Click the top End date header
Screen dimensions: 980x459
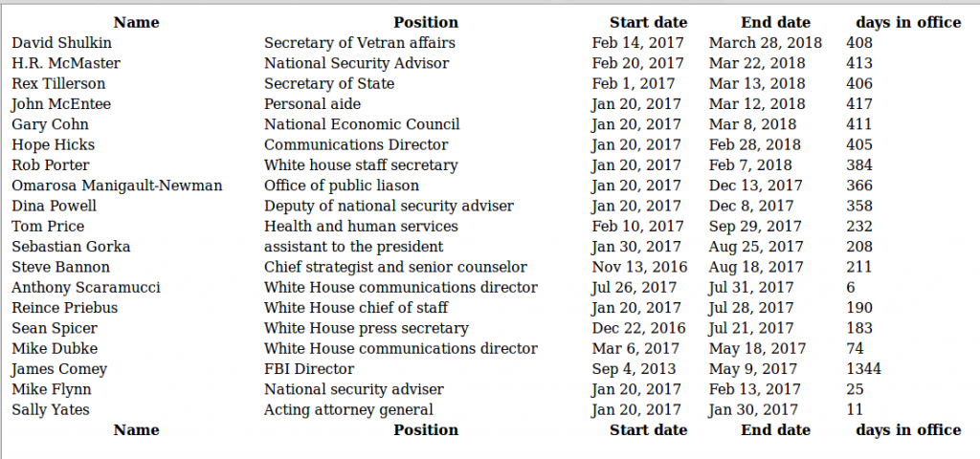tap(775, 23)
